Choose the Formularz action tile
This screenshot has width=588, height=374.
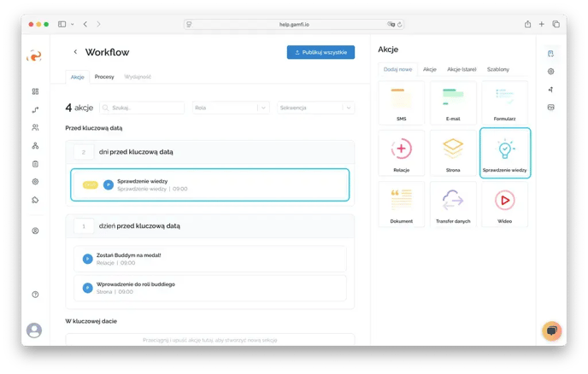[x=504, y=102]
